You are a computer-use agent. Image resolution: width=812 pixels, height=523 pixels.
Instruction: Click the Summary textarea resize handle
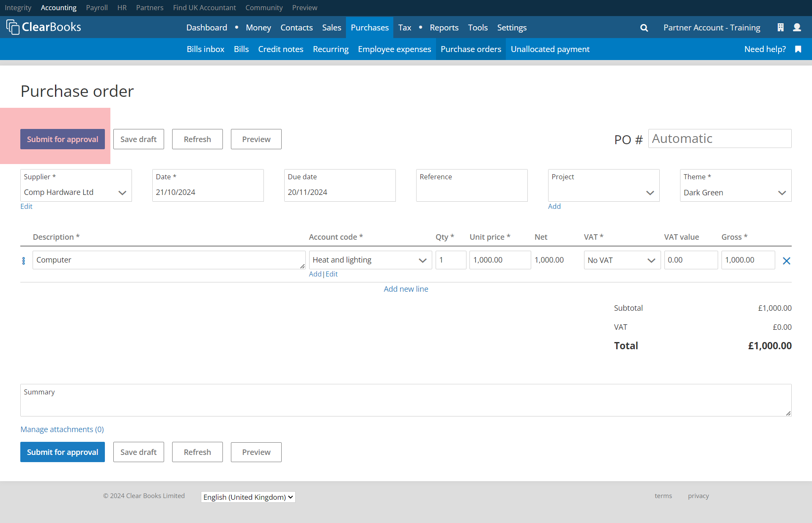pyautogui.click(x=788, y=413)
